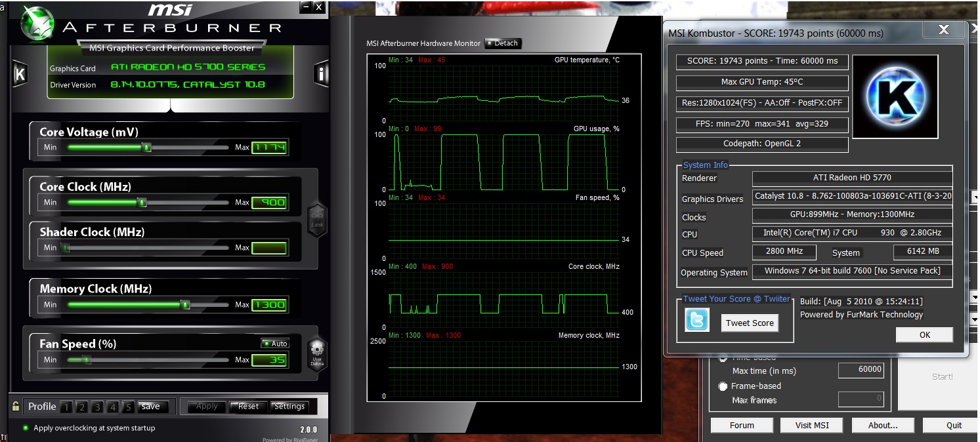Viewport: 980px width, 442px height.
Task: Click the Fan Speed value field 35
Action: (269, 359)
